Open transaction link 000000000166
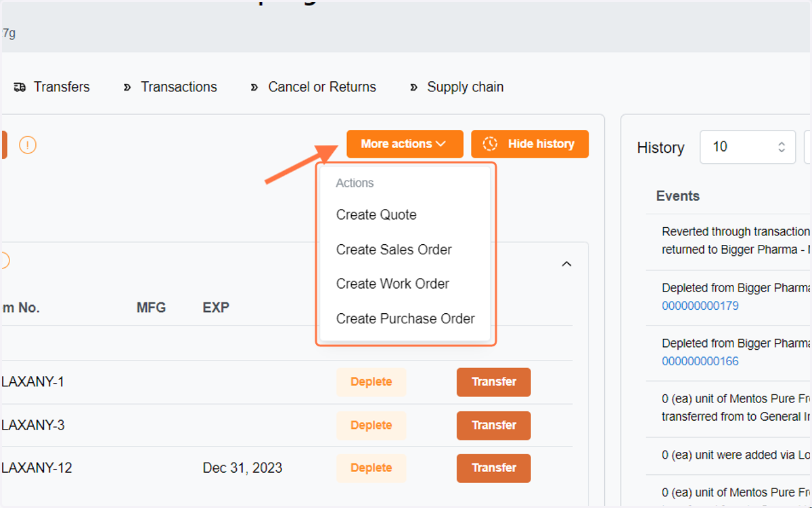 (x=700, y=361)
